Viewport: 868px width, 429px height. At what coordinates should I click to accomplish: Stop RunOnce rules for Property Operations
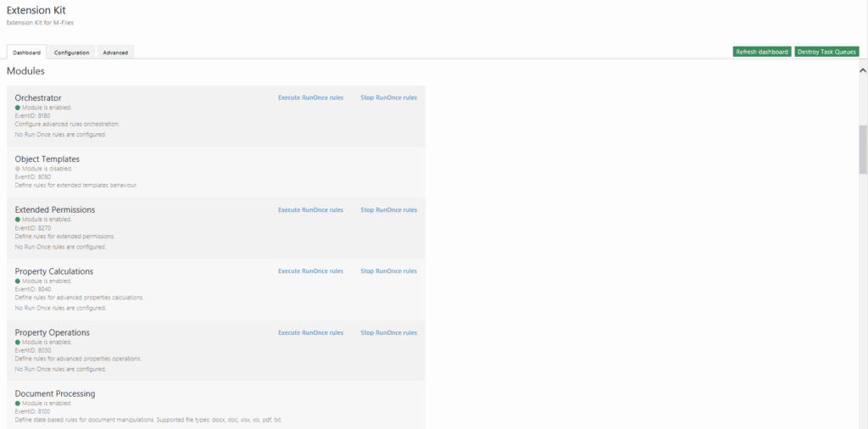tap(388, 333)
